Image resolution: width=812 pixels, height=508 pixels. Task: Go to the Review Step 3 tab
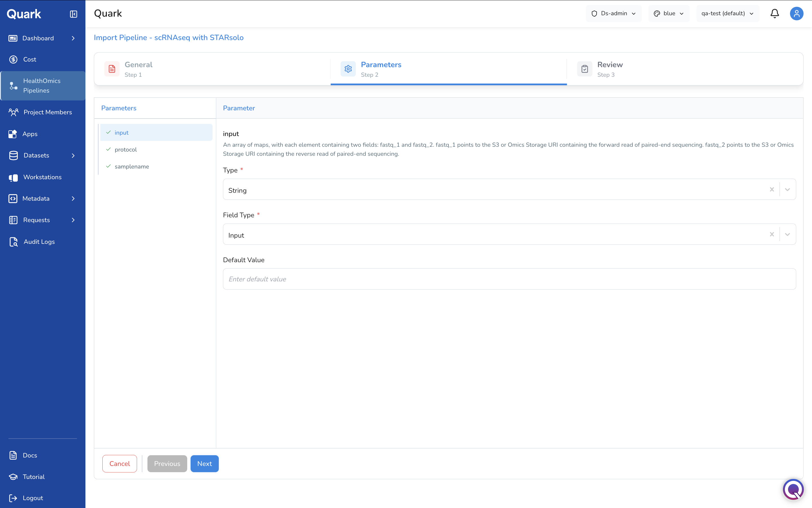coord(685,69)
